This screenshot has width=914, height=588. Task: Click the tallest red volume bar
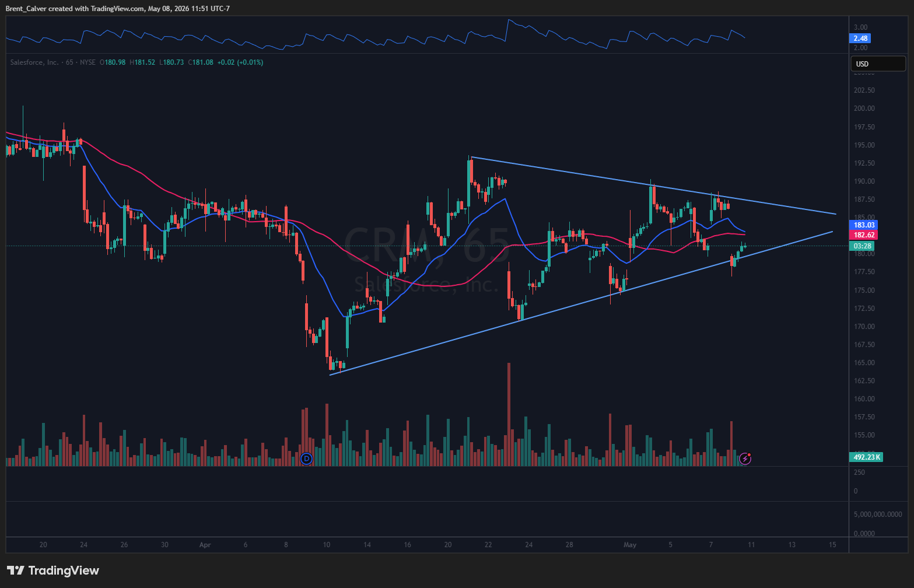509,414
